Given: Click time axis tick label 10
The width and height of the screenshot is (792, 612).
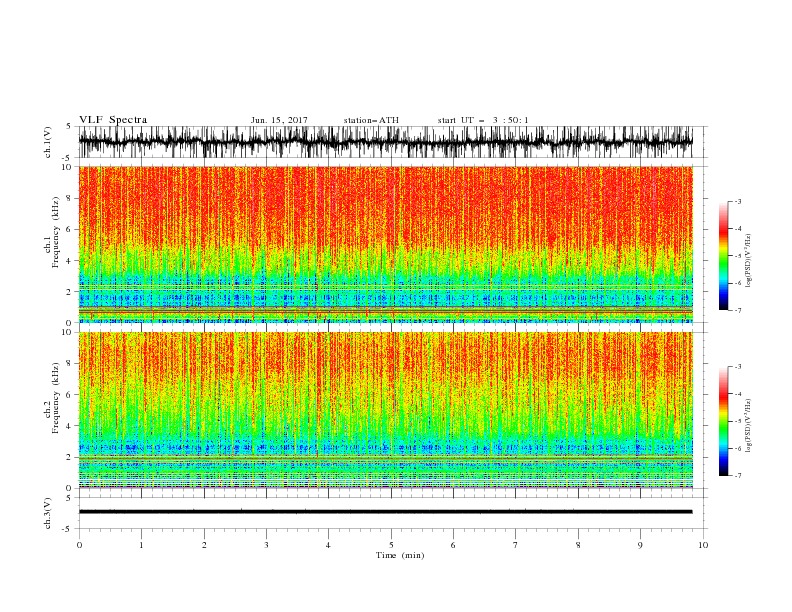Looking at the screenshot, I should coord(703,545).
